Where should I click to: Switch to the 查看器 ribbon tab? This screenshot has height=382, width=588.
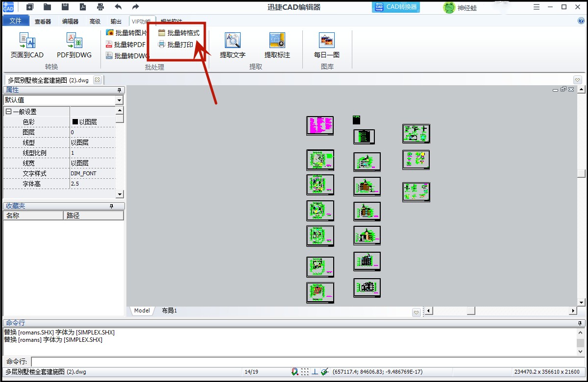[x=43, y=21]
